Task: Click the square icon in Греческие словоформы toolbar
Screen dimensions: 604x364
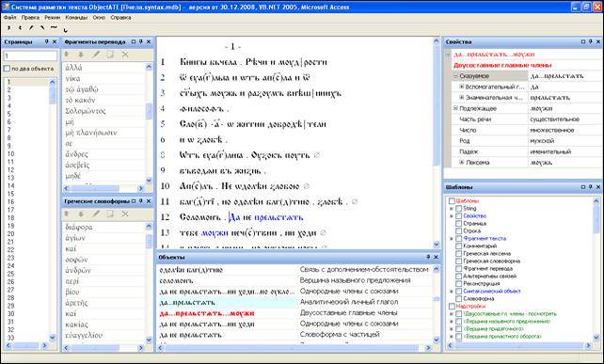Action: pos(110,214)
